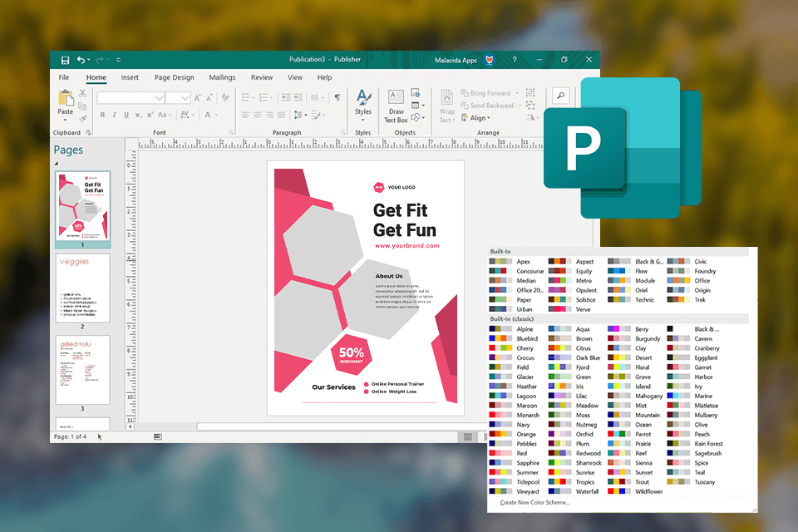The image size is (798, 532).
Task: Select the Cherry color scheme
Action: pos(511,348)
